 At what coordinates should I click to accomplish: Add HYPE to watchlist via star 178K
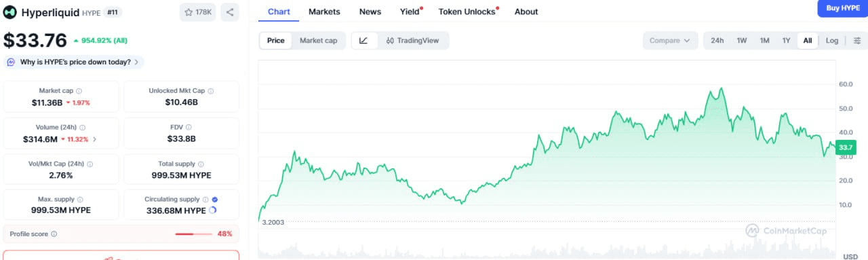pos(198,12)
